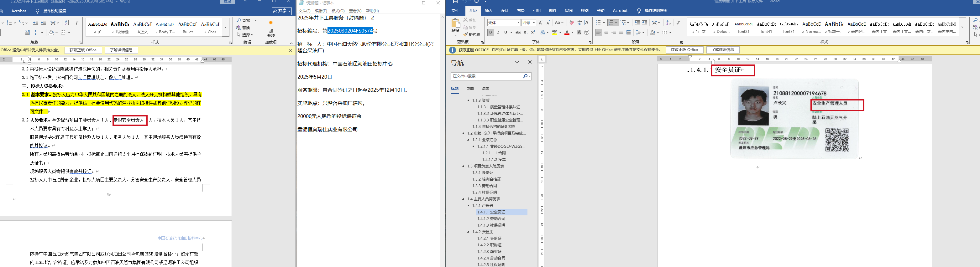This screenshot has width=980, height=267.
Task: Click the magnifier in the navigation search box
Action: pos(525,76)
